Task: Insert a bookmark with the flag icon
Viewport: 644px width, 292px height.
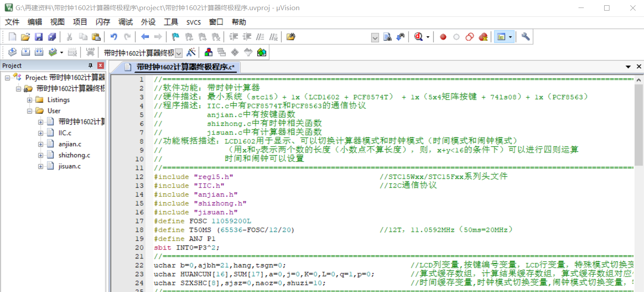Action: click(176, 37)
